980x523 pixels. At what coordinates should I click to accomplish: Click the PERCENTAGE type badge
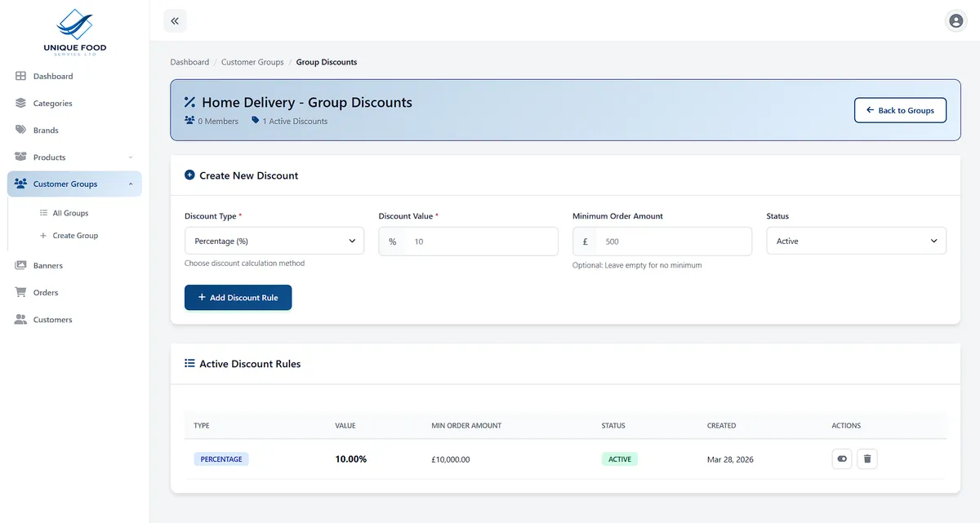click(221, 459)
